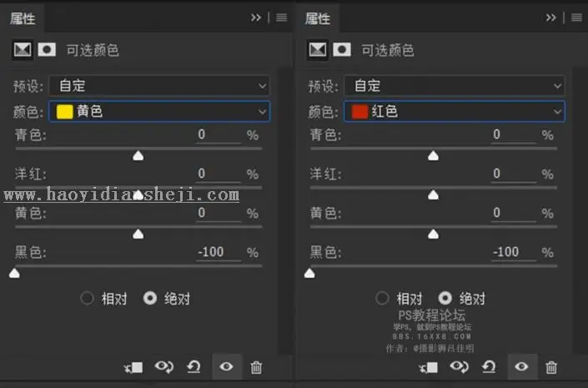Click the 洋红 slider handle in the red panel
This screenshot has width=588, height=388.
(433, 194)
